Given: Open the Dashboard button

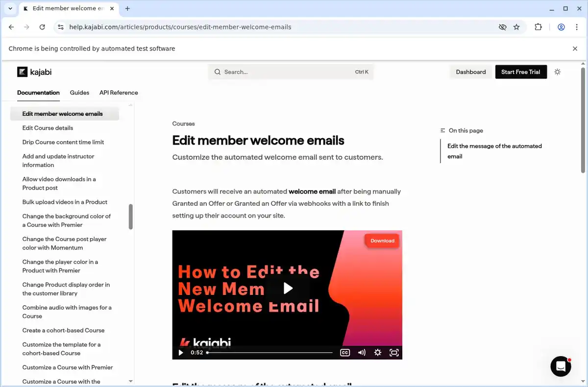Looking at the screenshot, I should pos(470,72).
